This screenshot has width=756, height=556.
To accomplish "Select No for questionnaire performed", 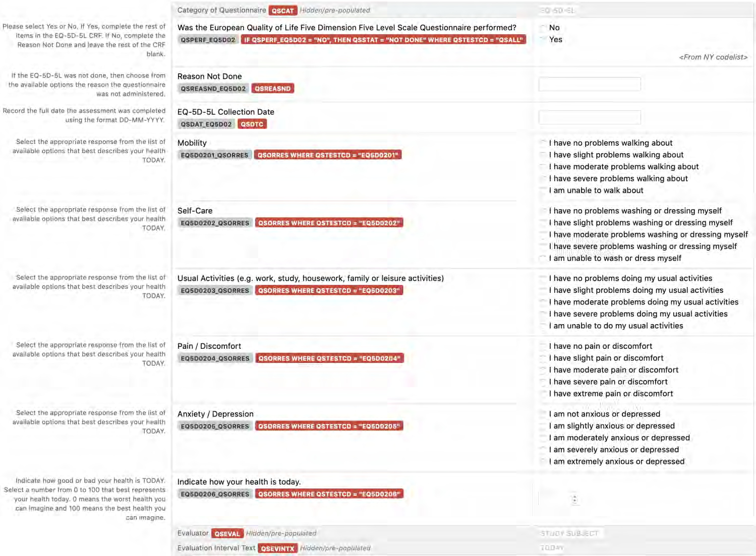I will click(543, 28).
